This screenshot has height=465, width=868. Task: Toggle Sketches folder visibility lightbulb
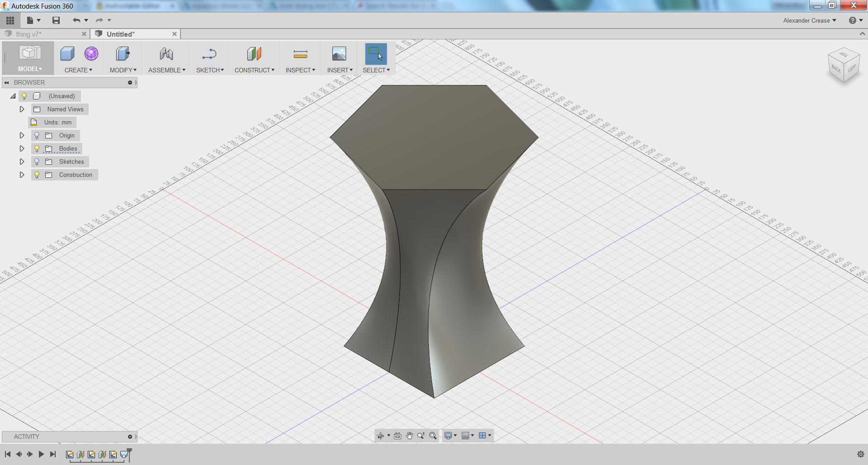[37, 161]
